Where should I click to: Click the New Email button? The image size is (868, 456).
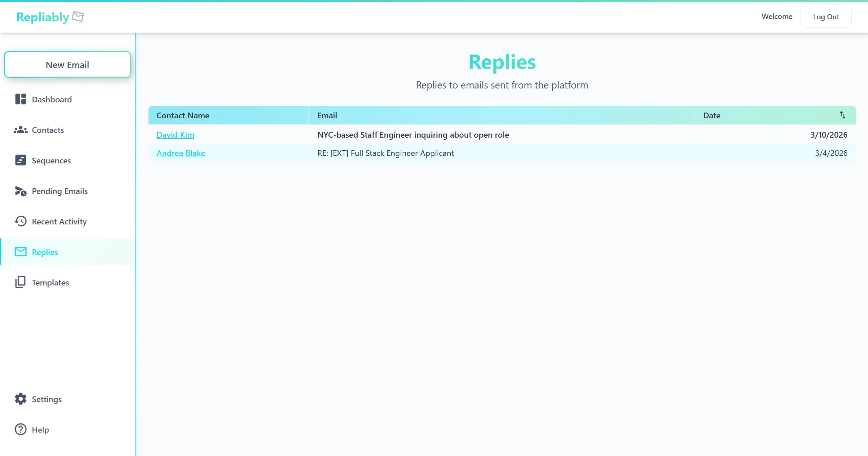pos(67,64)
